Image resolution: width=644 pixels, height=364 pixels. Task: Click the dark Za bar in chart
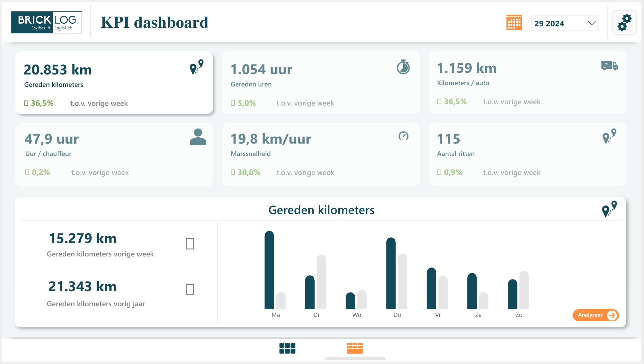click(x=472, y=291)
